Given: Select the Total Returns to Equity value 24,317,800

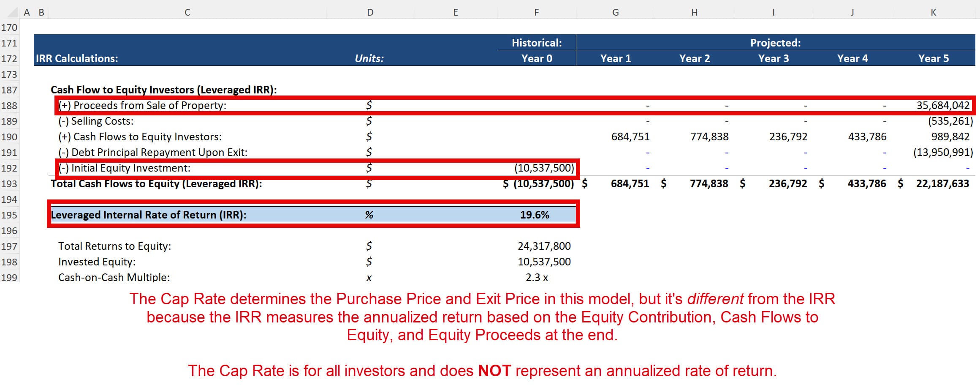Looking at the screenshot, I should tap(545, 246).
